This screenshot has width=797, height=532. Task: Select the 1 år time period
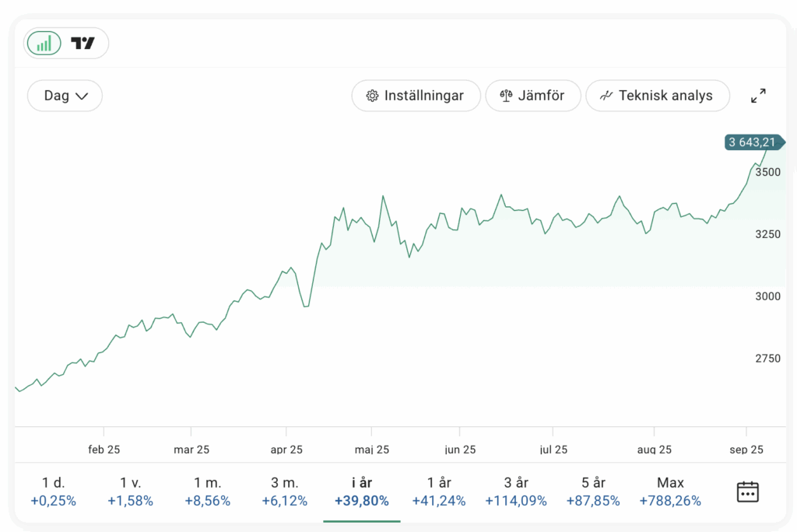439,492
